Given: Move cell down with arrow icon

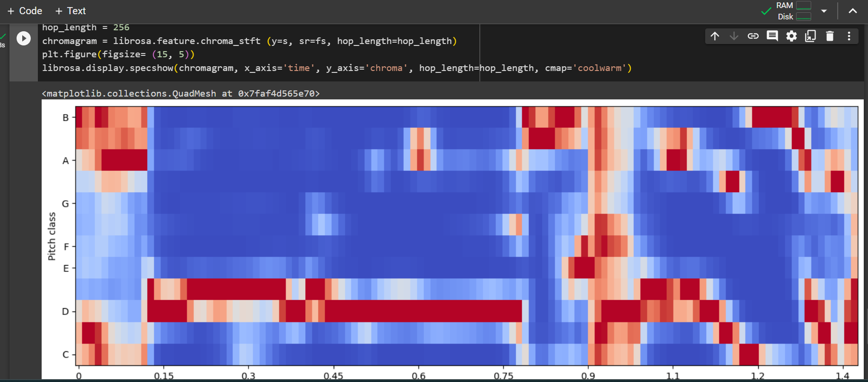Looking at the screenshot, I should click(x=734, y=36).
